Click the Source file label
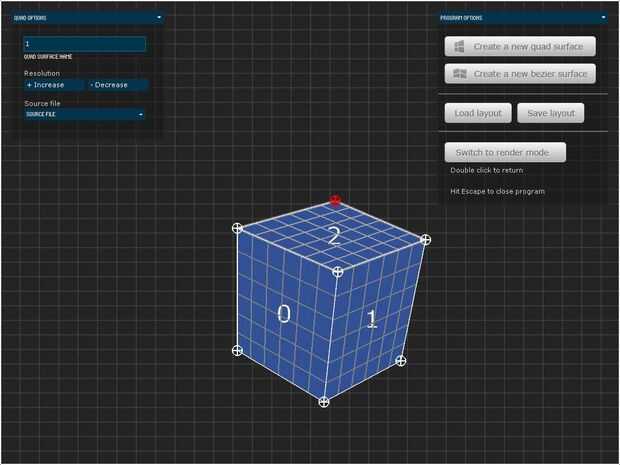The width and height of the screenshot is (620, 465). pos(42,104)
